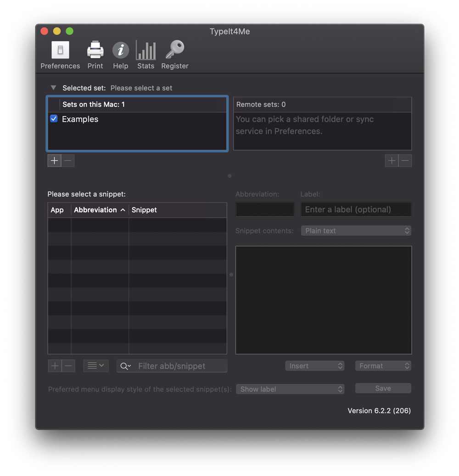This screenshot has width=459, height=476.
Task: Toggle the Examples set checkbox
Action: coord(54,119)
